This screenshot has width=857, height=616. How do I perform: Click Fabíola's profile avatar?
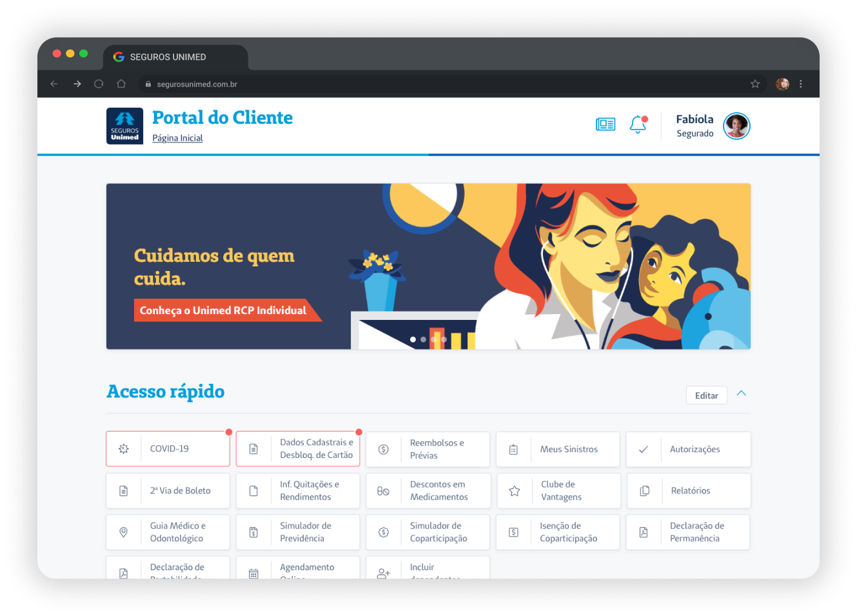tap(736, 126)
